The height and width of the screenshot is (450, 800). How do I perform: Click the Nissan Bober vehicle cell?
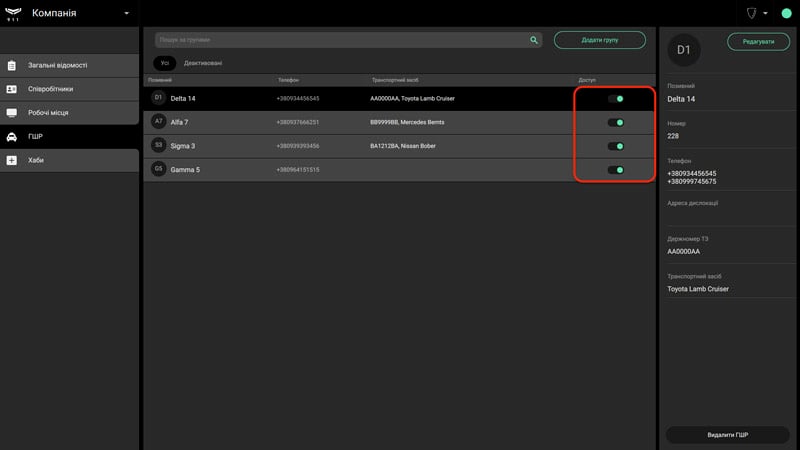point(403,146)
